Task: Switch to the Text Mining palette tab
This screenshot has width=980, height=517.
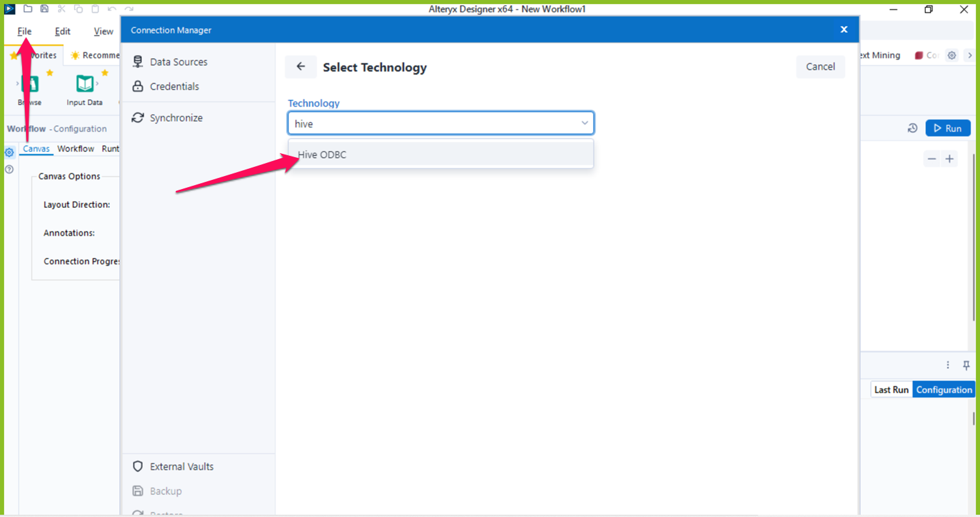Action: [881, 55]
